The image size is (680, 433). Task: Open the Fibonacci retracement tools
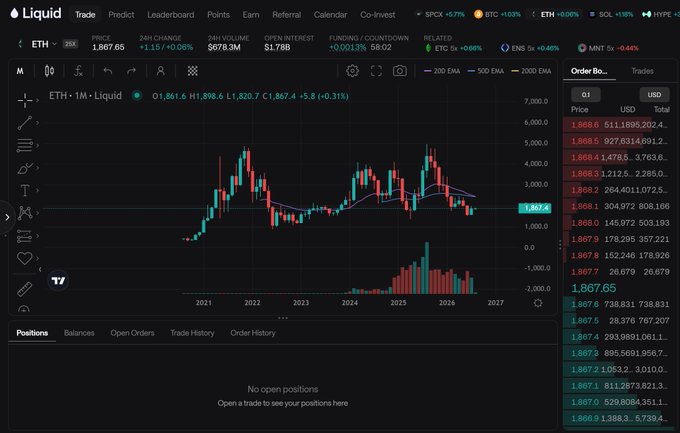tap(25, 145)
